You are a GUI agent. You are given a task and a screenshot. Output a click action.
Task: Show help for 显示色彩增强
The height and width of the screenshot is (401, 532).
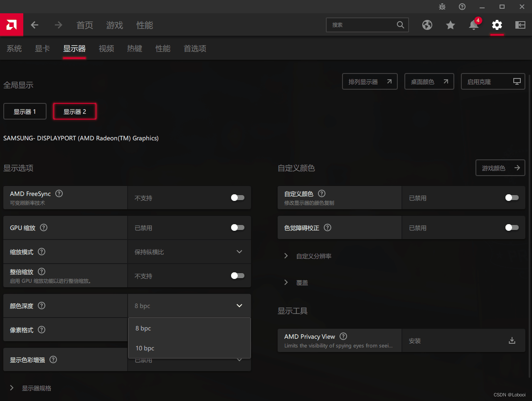[x=53, y=359]
